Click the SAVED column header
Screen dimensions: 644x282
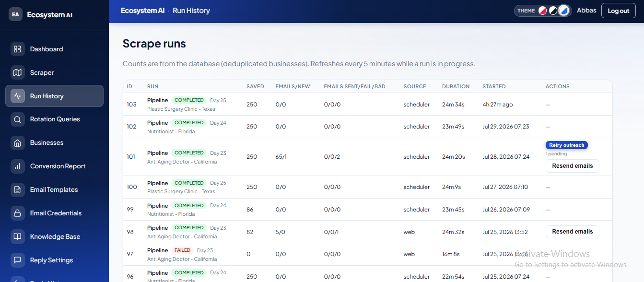255,86
